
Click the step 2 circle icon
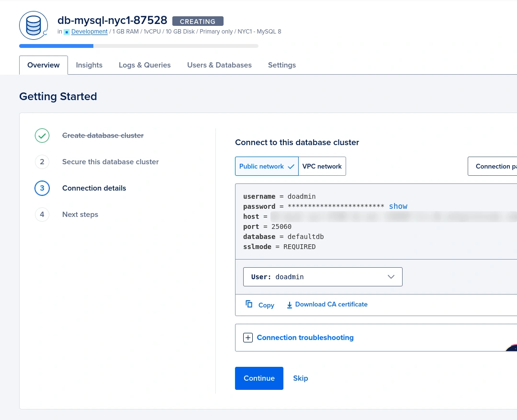click(42, 162)
